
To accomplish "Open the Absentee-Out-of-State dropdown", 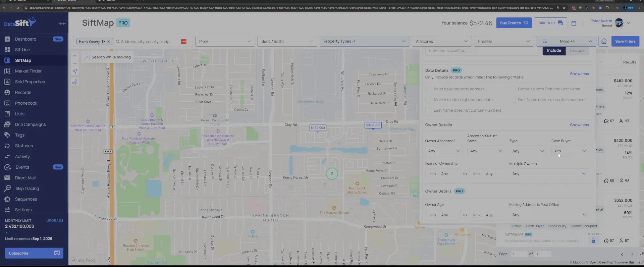I will [x=486, y=151].
